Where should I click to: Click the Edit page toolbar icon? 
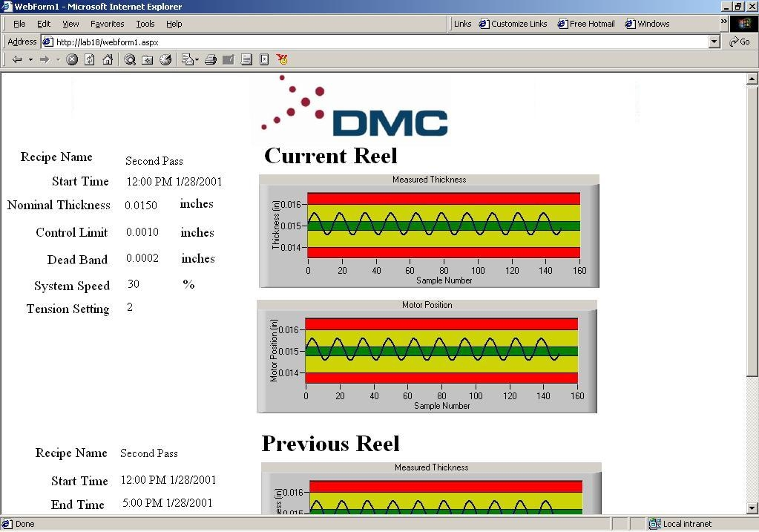[228, 59]
